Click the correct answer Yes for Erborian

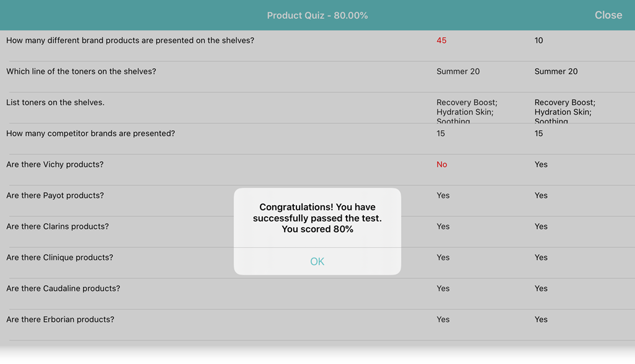pyautogui.click(x=541, y=319)
